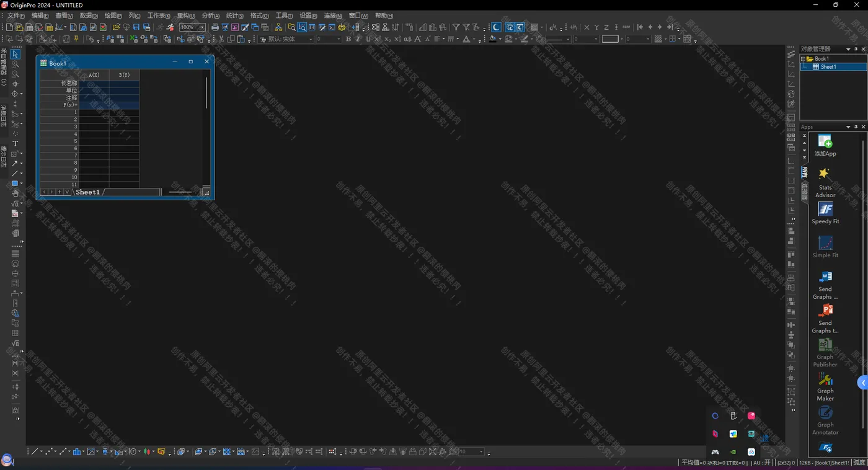868x470 pixels.
Task: Toggle the Messages Log side tab
Action: [4, 116]
